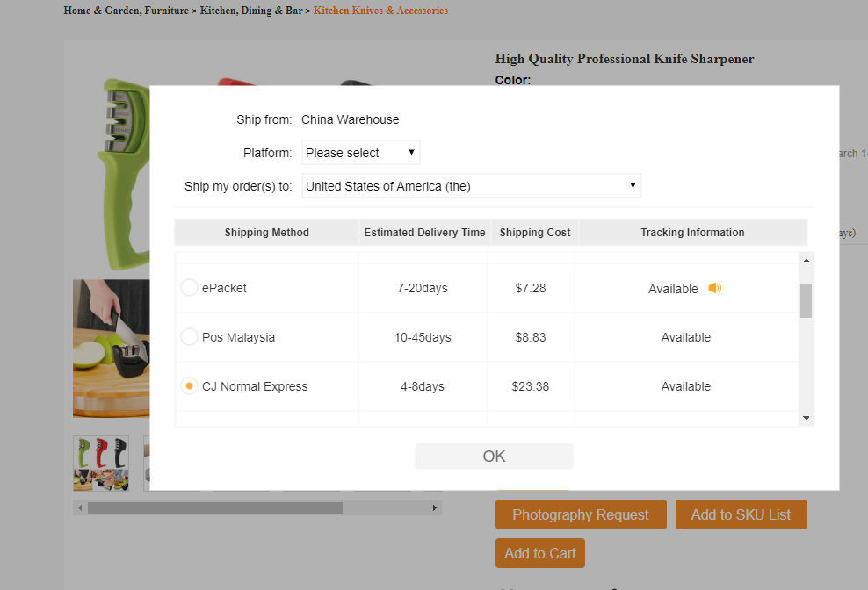
Task: Click the shipping list vertical scrollbar thumb
Action: [806, 300]
